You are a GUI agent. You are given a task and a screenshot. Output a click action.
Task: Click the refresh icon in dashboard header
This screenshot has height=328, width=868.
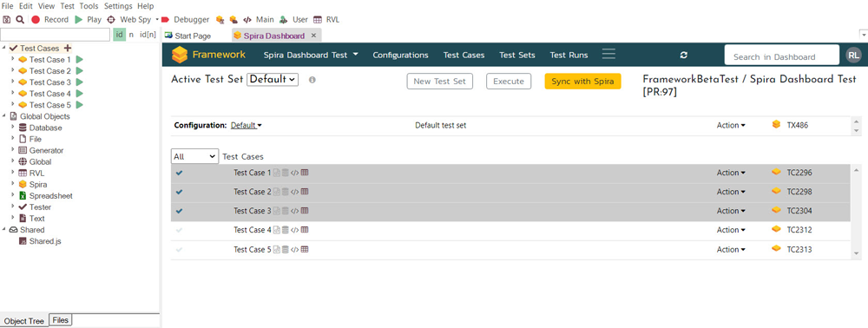pyautogui.click(x=684, y=56)
